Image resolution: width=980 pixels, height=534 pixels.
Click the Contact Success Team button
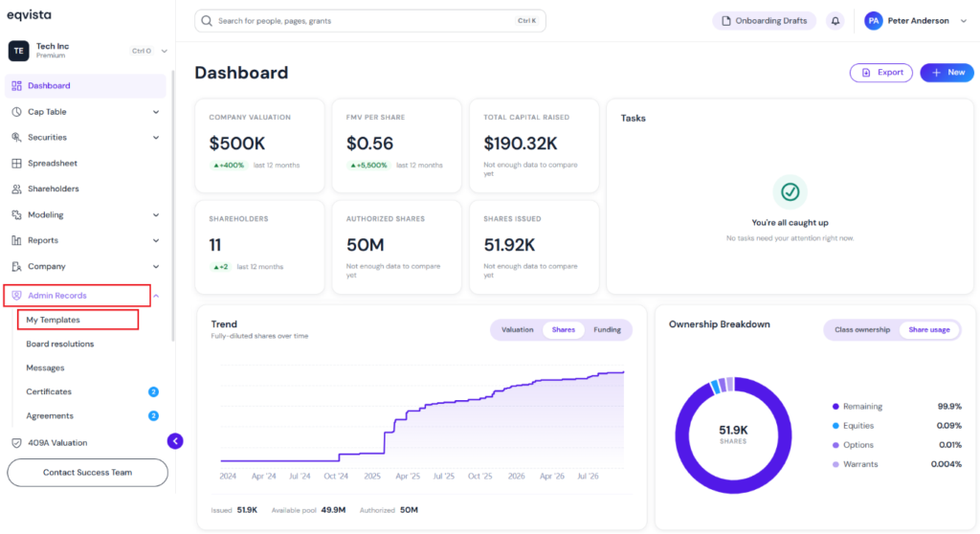87,473
